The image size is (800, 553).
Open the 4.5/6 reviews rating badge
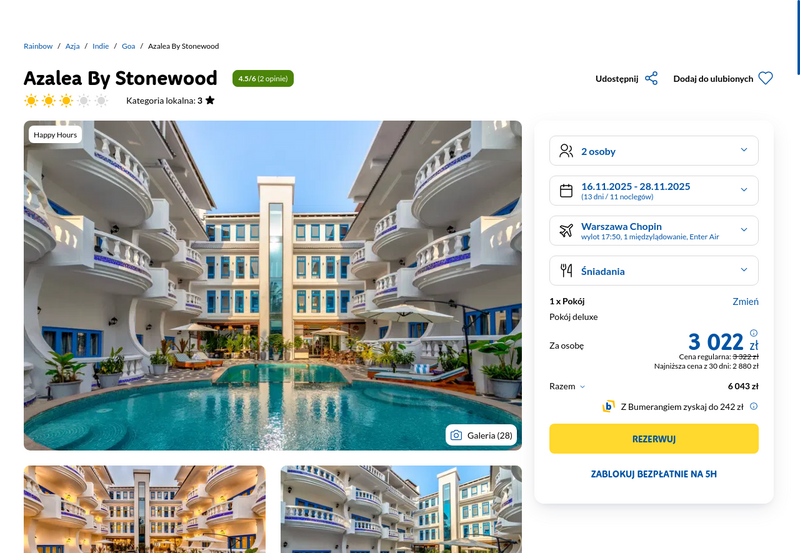(263, 79)
